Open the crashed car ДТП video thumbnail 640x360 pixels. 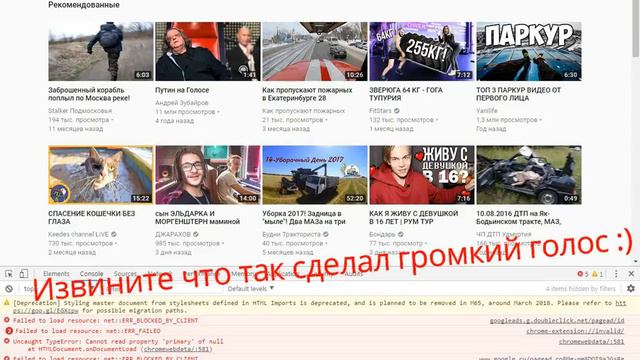(x=529, y=175)
